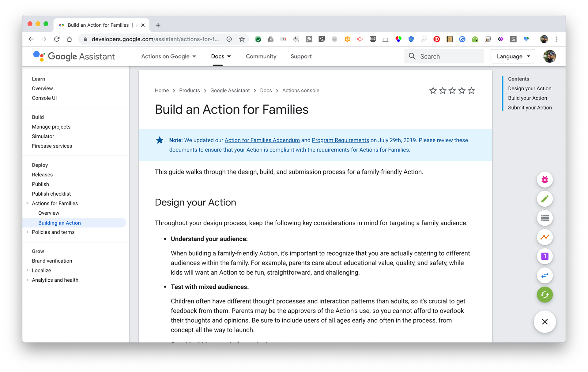Rate the page four stars
This screenshot has height=372, width=588.
pyautogui.click(x=462, y=91)
